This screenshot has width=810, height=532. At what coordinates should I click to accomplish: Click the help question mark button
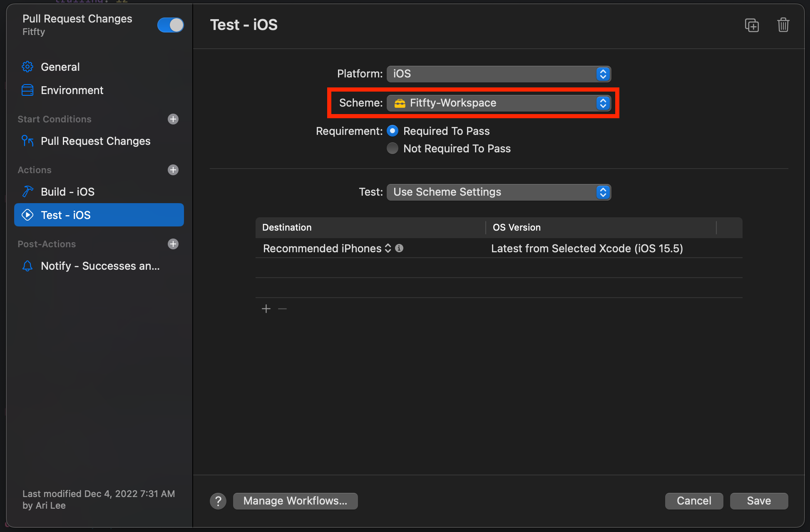tap(218, 501)
